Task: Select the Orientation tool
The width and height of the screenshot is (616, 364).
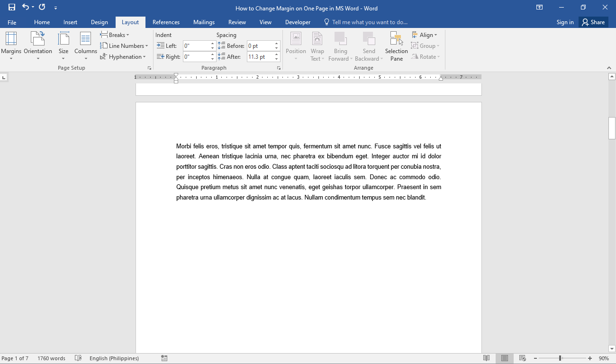Action: click(38, 46)
